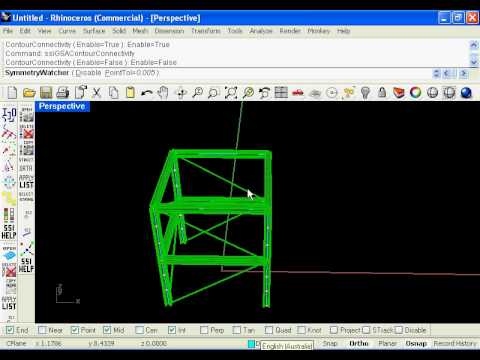Open the Monkey menu

point(318,31)
